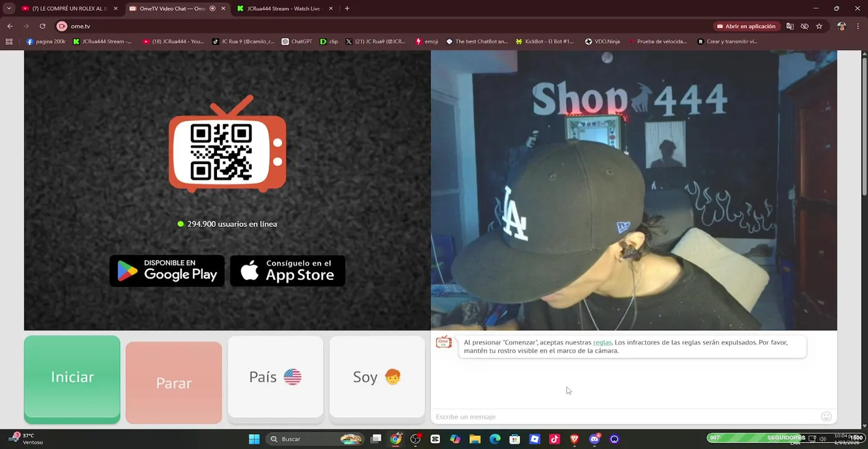Open the emoji bookmark

click(427, 42)
